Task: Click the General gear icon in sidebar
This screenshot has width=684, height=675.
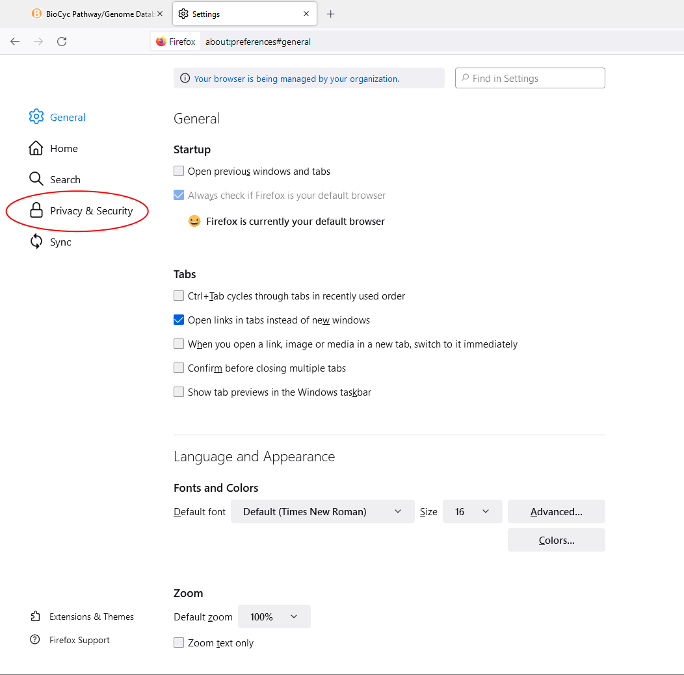Action: pyautogui.click(x=36, y=117)
